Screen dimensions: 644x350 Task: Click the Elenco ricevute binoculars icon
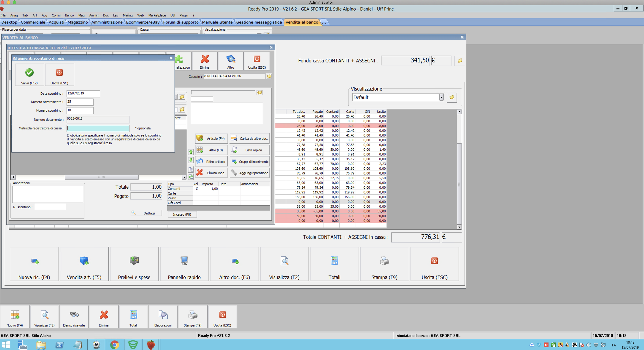(74, 315)
